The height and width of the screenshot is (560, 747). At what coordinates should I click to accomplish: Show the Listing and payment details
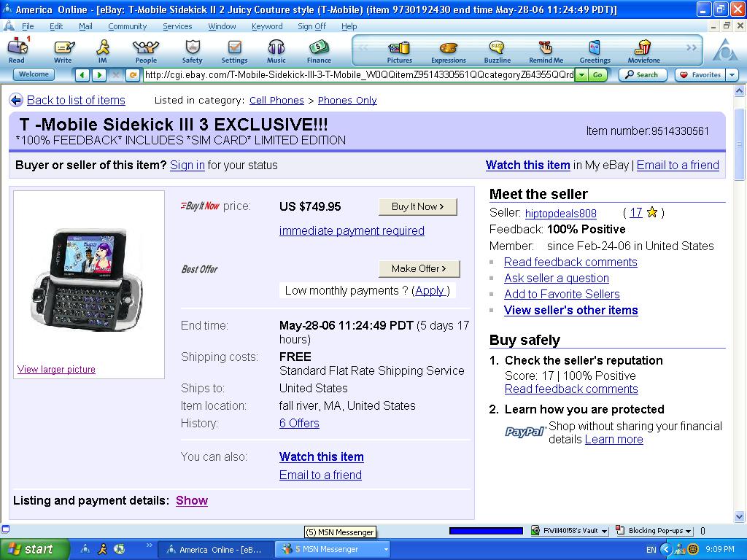[192, 500]
